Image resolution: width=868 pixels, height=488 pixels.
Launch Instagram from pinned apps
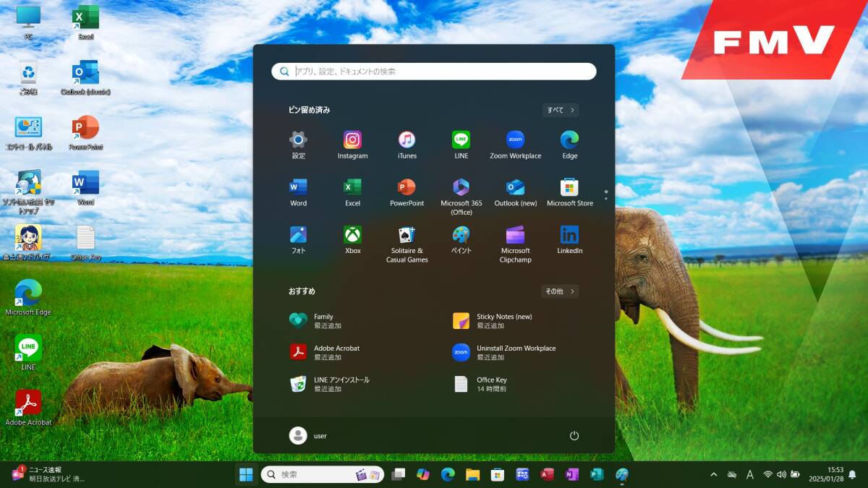click(352, 145)
